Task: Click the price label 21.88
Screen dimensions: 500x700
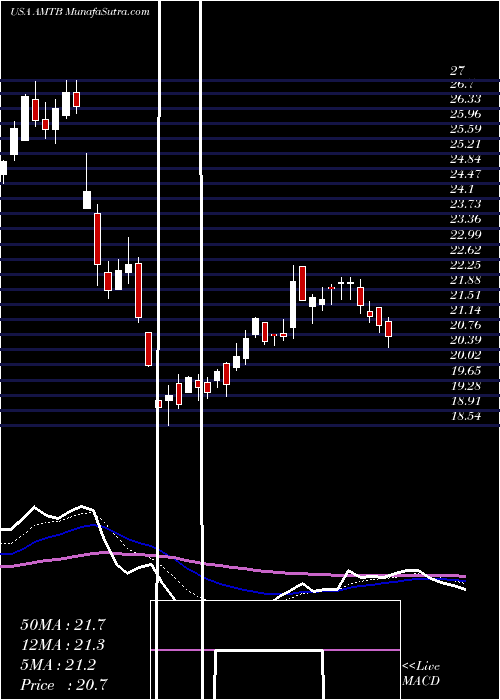Action: (467, 280)
